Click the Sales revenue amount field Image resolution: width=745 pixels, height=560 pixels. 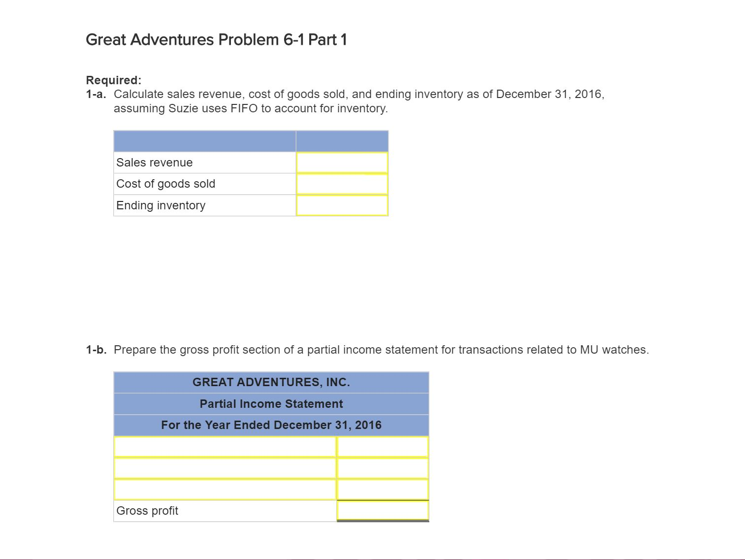[342, 163]
